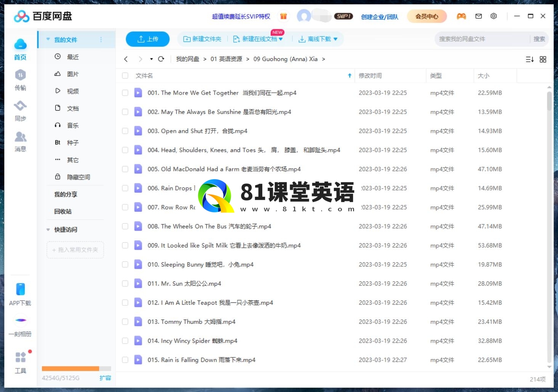This screenshot has height=392, width=558.
Task: Tick checkbox for 009. It Looked like Spilt Milk
Action: [125, 245]
